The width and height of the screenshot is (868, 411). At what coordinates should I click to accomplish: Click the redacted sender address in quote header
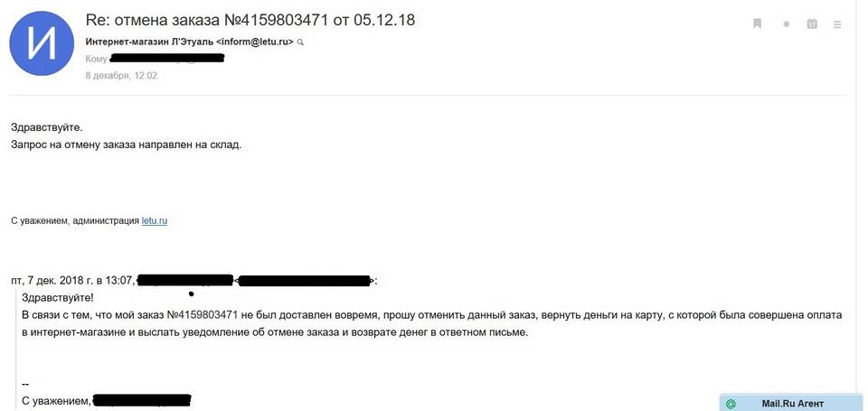306,281
